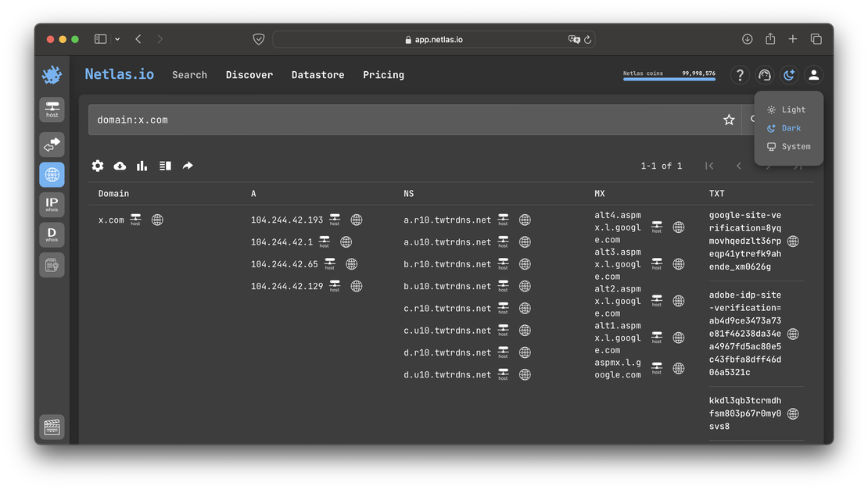The width and height of the screenshot is (868, 490).
Task: Click the download results cloud icon
Action: 120,166
